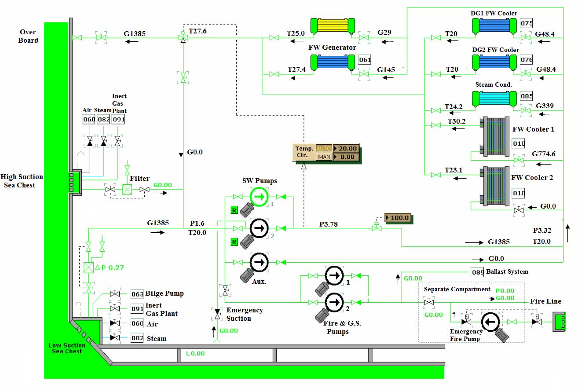Viewport: 578px width, 392px height.
Task: Select the Emergency Fire Pump
Action: point(490,322)
